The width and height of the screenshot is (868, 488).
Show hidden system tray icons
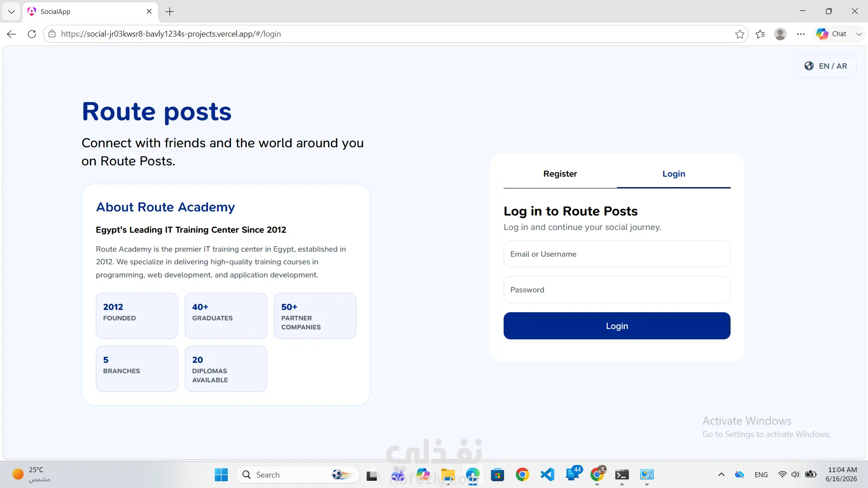point(722,474)
